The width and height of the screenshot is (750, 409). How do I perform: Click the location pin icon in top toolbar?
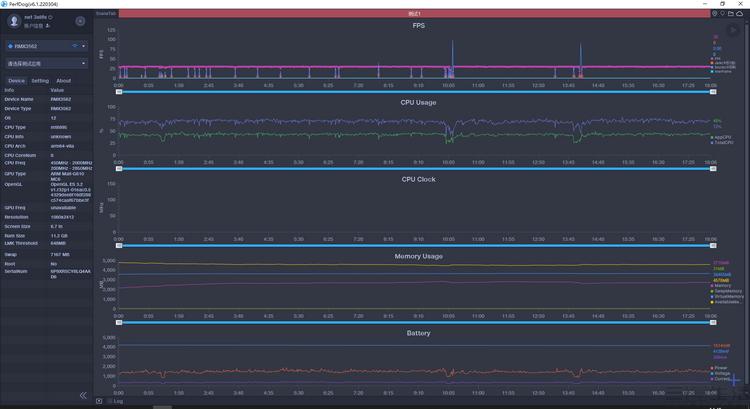723,13
